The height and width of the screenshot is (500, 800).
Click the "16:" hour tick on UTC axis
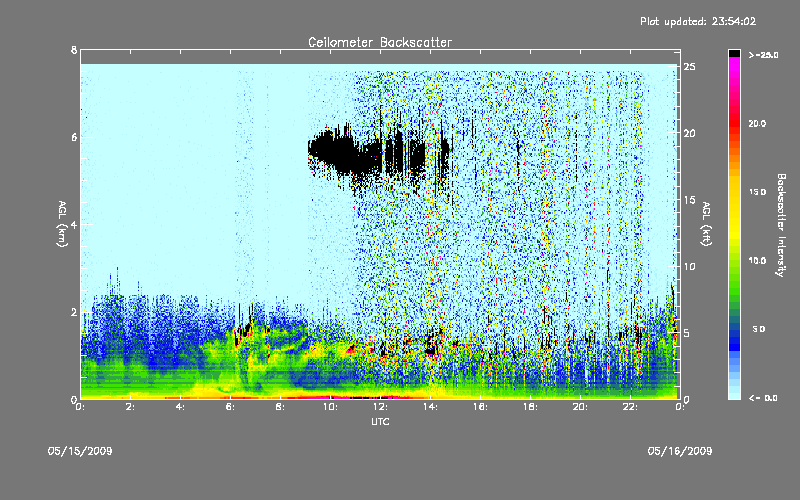click(480, 407)
